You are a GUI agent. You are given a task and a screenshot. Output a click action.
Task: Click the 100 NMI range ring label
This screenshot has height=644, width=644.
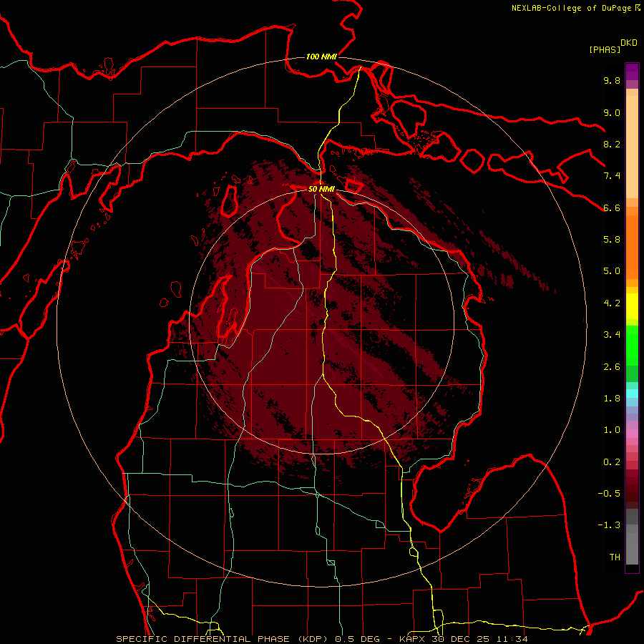tap(321, 57)
